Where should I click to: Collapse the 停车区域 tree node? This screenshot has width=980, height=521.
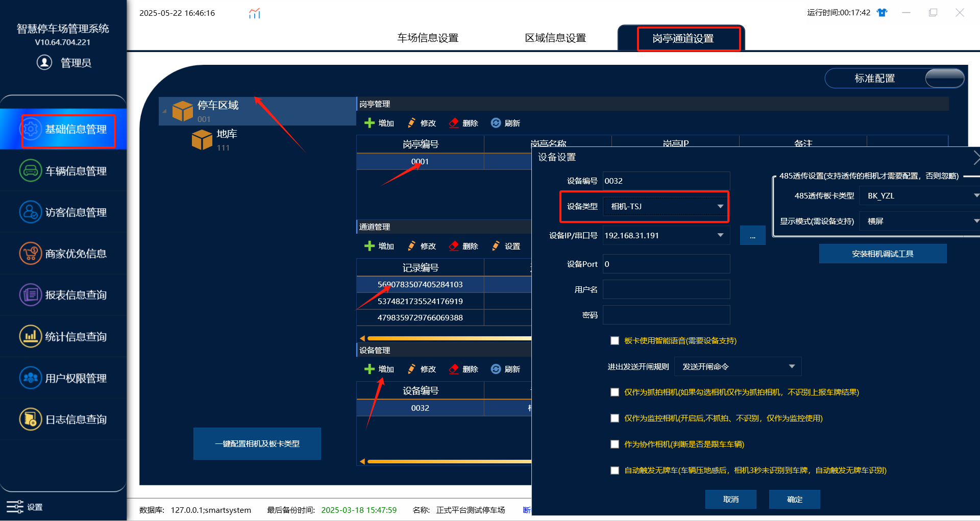164,111
